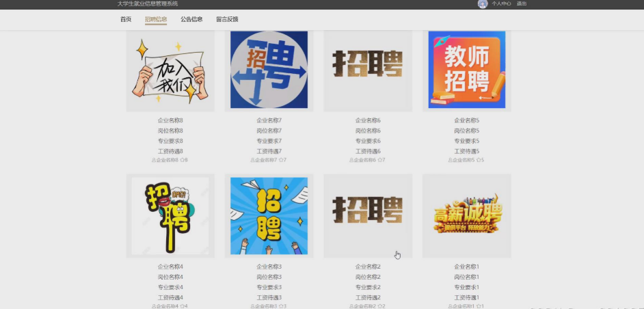The width and height of the screenshot is (644, 309).
Task: Click the 企业名称4 title text
Action: click(170, 267)
